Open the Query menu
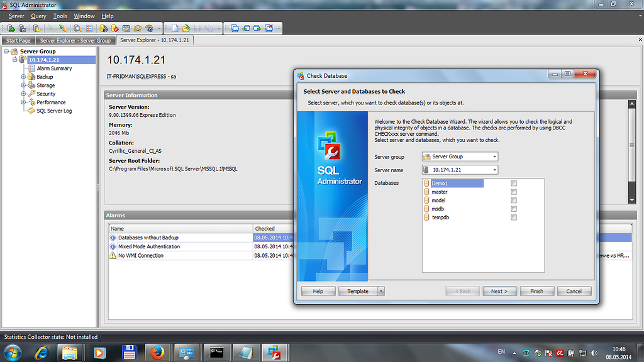Image resolution: width=644 pixels, height=362 pixels. point(38,16)
